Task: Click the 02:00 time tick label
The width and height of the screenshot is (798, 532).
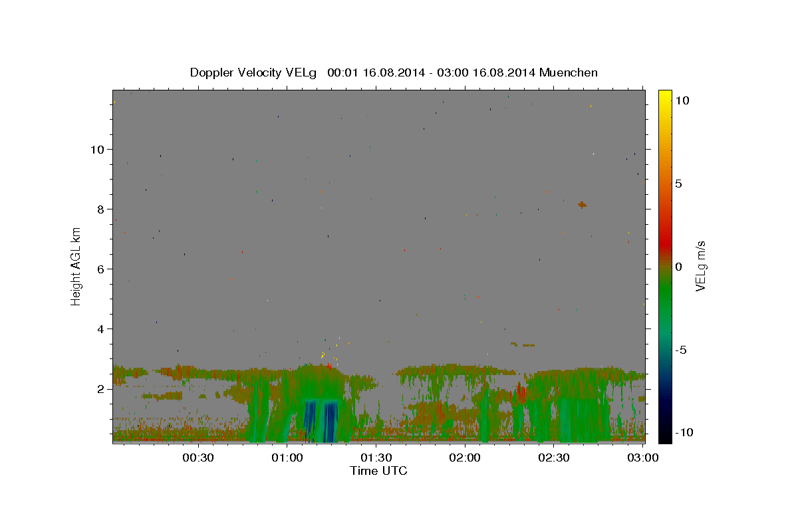Action: (x=465, y=458)
